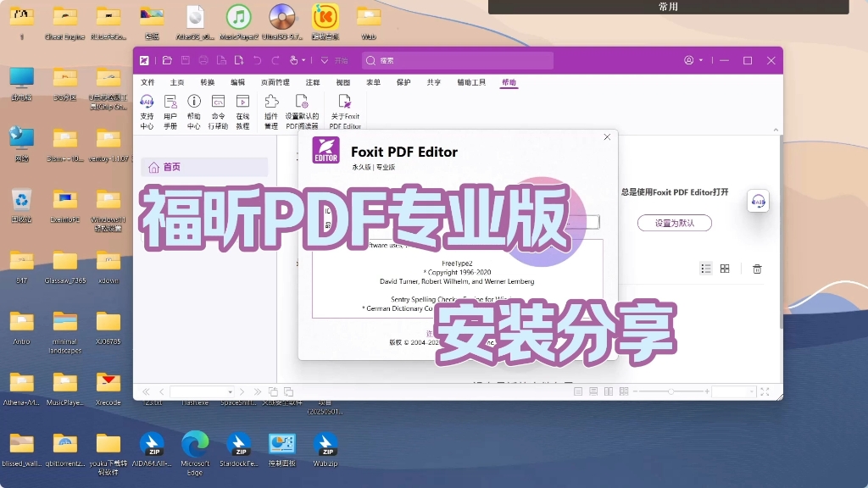
Task: Click the Foxit logo in title bar
Action: tap(144, 60)
